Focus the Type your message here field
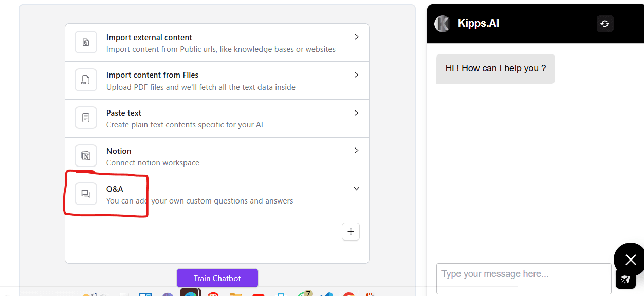Viewport: 644px width, 296px height. tap(523, 279)
